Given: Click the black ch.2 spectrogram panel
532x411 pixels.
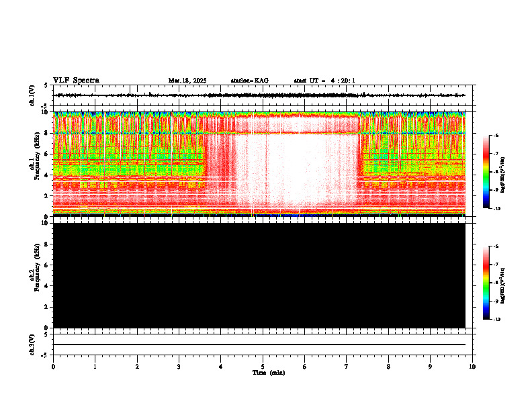Looking at the screenshot, I should [x=259, y=275].
